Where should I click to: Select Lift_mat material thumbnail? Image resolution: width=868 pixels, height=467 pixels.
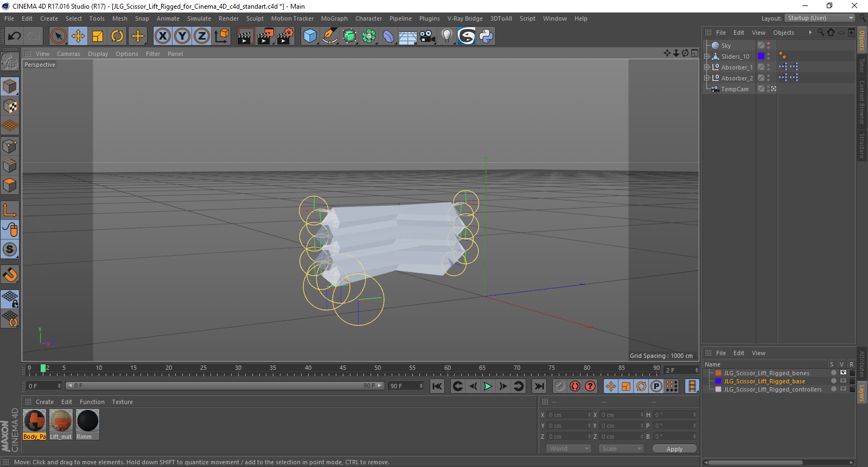point(61,421)
